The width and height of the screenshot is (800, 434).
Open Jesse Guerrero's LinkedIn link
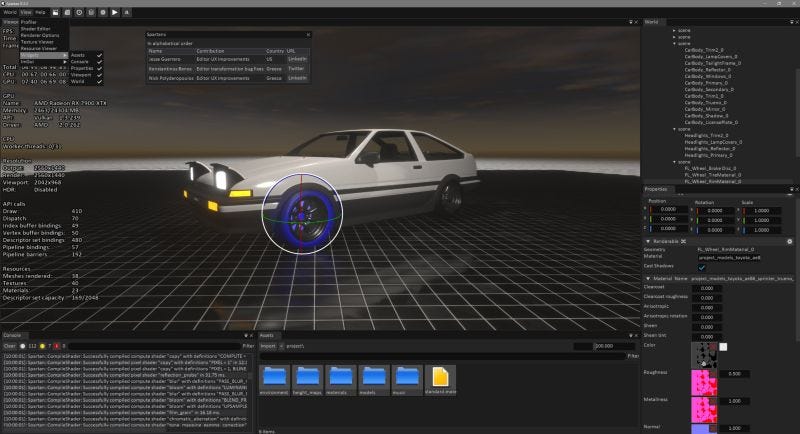pyautogui.click(x=297, y=59)
